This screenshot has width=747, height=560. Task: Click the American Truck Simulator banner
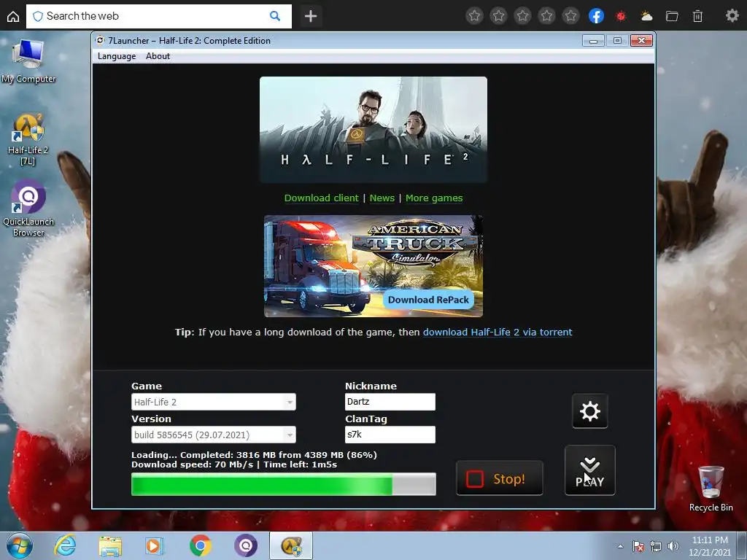point(373,265)
